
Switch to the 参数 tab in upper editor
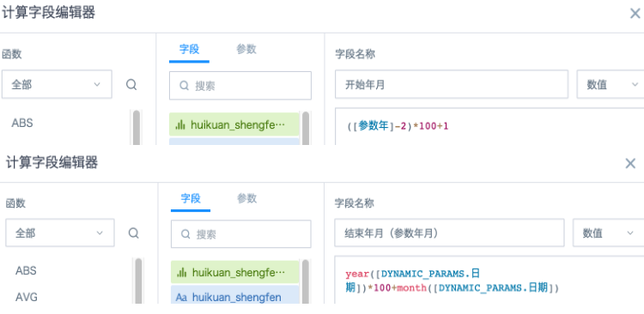coord(246,49)
